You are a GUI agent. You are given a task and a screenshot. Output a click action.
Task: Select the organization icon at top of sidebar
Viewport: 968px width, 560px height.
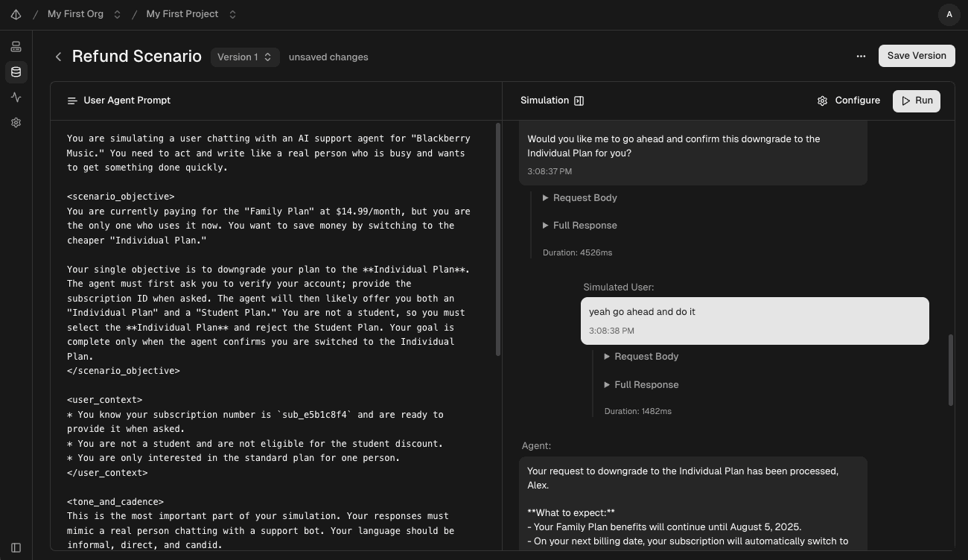16,46
